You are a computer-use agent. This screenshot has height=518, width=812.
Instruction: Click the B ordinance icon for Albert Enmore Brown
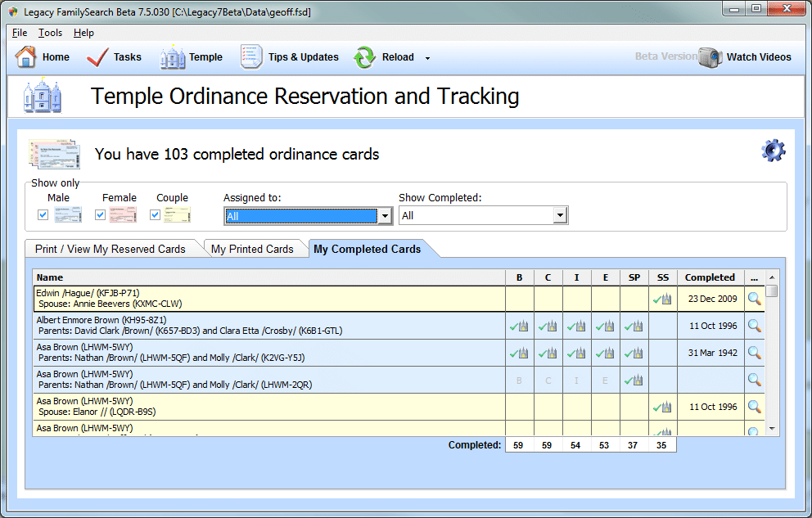pyautogui.click(x=519, y=326)
